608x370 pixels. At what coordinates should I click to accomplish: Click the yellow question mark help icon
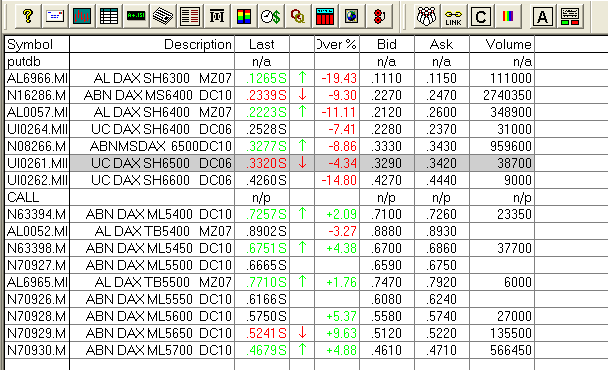(x=28, y=16)
